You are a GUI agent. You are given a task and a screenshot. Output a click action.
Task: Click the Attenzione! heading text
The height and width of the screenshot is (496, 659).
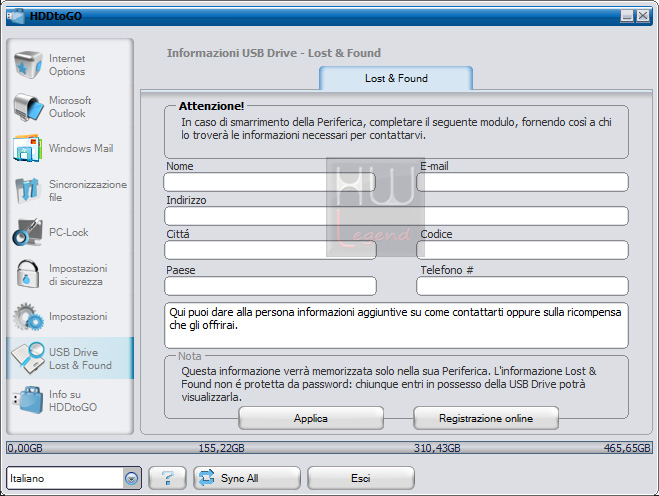(211, 106)
